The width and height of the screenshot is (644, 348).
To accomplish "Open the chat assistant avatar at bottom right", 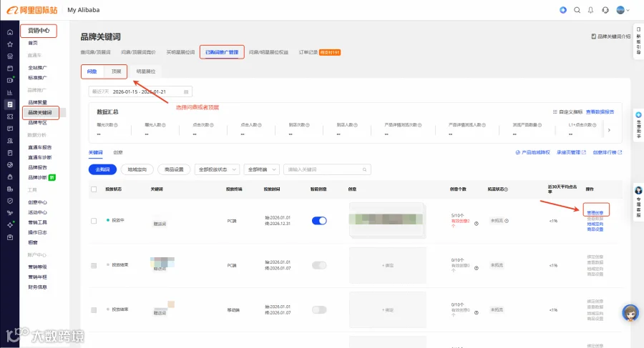I will (x=630, y=313).
